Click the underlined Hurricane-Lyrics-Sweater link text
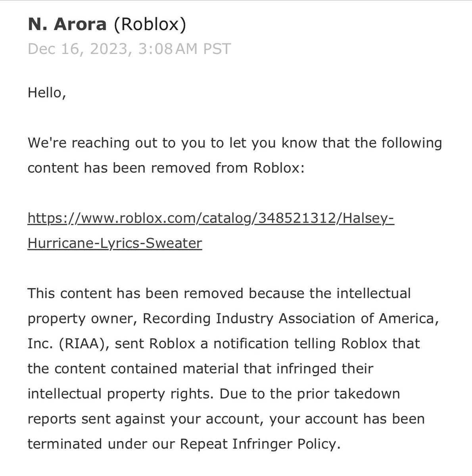 click(x=115, y=243)
